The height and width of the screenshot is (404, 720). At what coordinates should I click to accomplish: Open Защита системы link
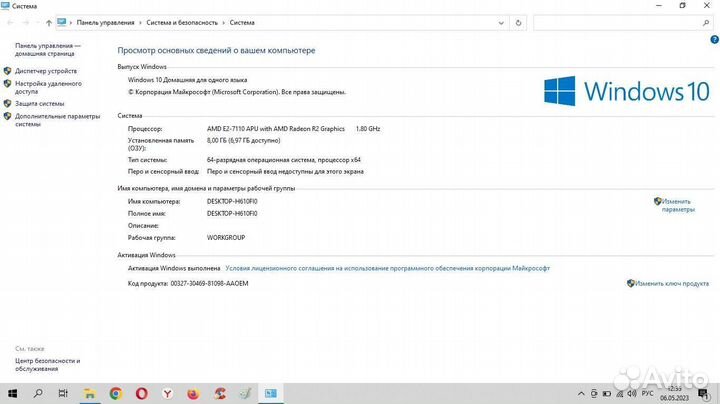(x=39, y=104)
